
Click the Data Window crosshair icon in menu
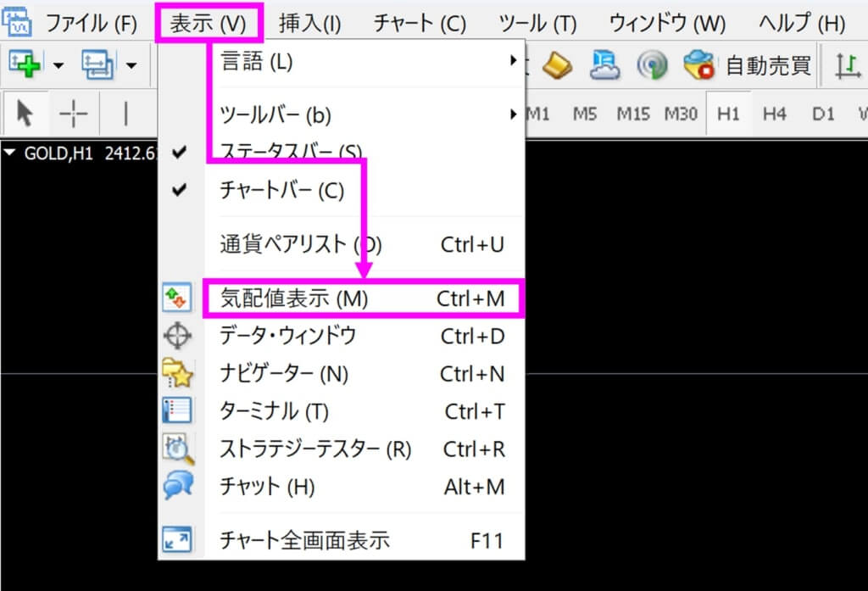coord(177,336)
